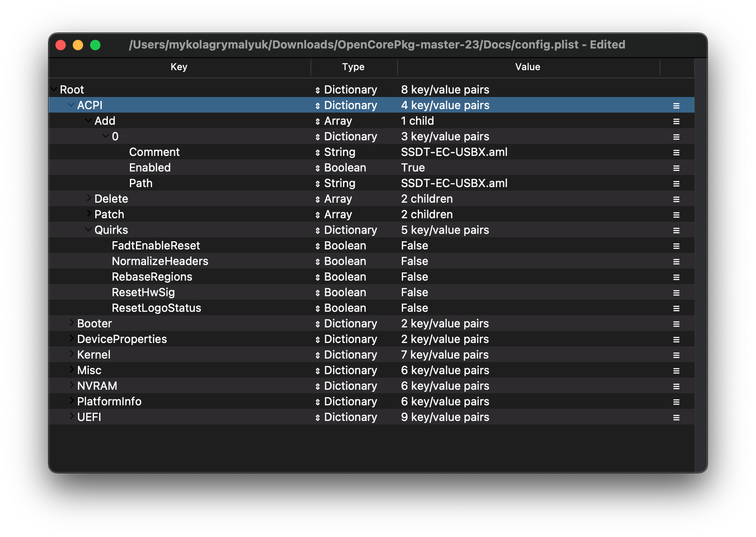Select the True value of Enabled

[413, 168]
